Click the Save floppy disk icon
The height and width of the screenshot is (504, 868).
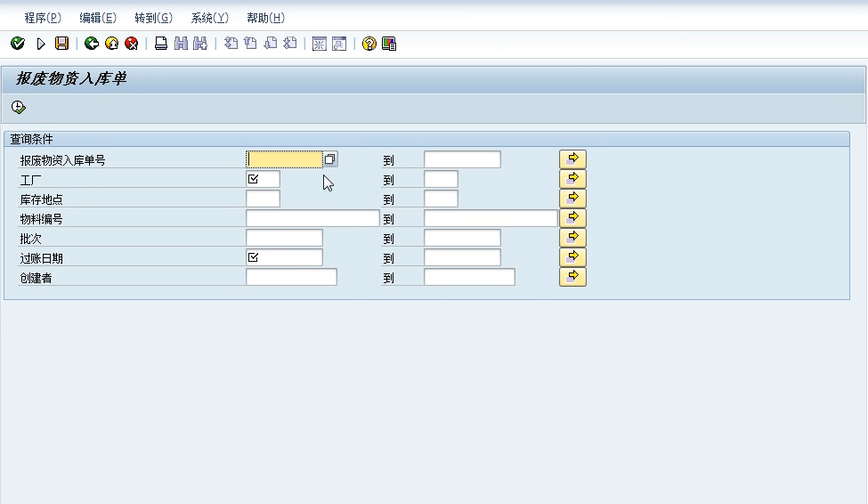pyautogui.click(x=61, y=44)
